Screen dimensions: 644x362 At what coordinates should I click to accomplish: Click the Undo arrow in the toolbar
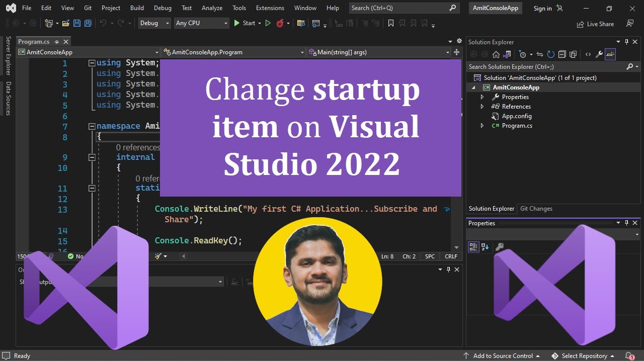tap(103, 23)
